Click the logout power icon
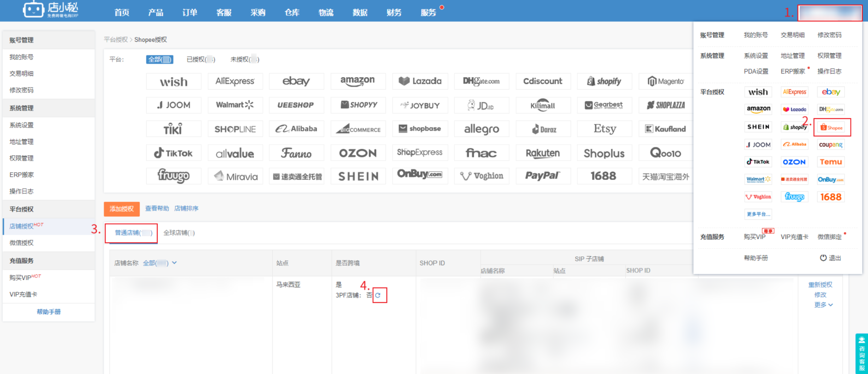 (x=823, y=258)
